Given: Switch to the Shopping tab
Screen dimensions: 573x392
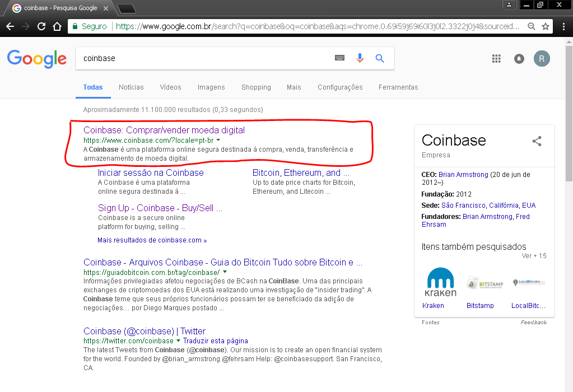Looking at the screenshot, I should click(256, 87).
